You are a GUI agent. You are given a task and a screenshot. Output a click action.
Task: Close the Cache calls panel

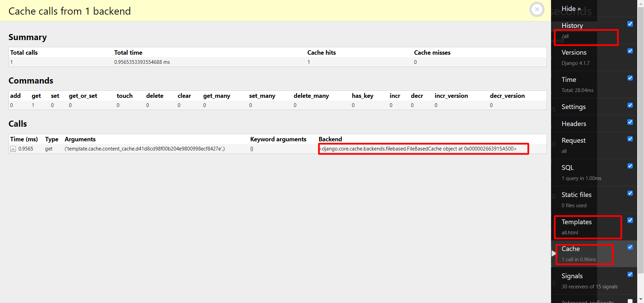point(537,10)
